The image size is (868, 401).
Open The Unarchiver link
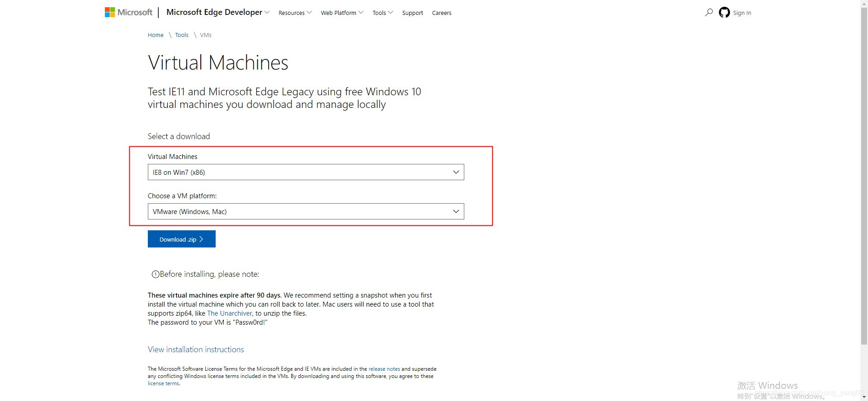[x=229, y=313]
